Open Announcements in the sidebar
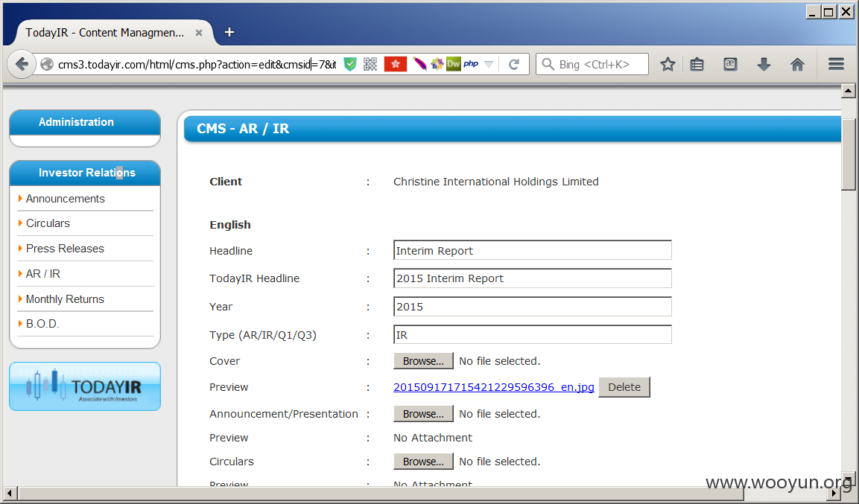859x504 pixels. click(x=66, y=199)
